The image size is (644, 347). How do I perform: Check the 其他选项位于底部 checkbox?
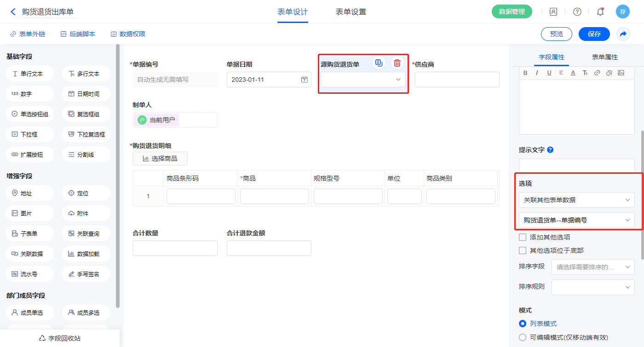pos(523,250)
